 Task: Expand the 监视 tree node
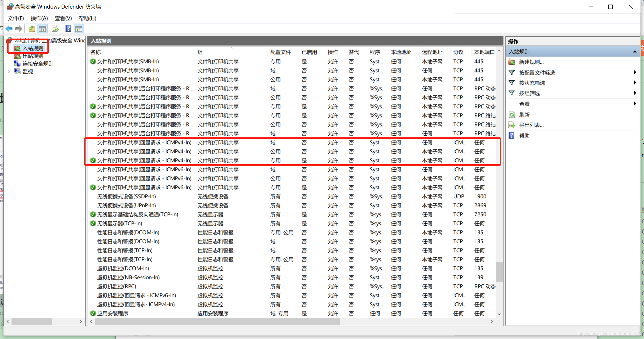9,72
